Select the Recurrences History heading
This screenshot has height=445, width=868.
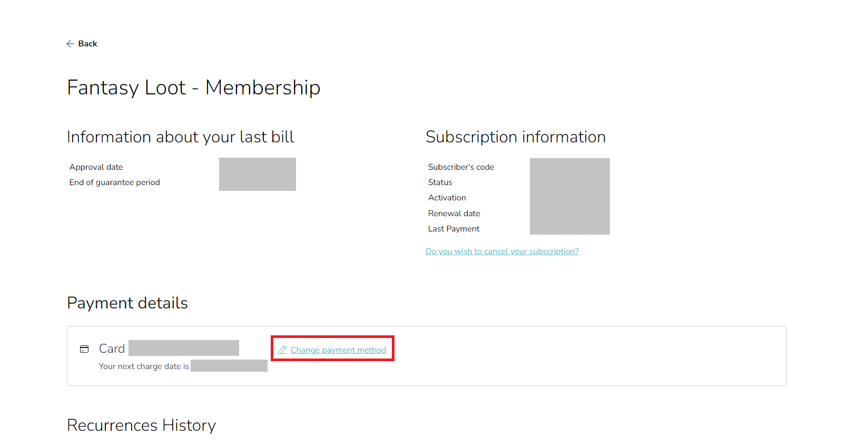click(x=141, y=425)
